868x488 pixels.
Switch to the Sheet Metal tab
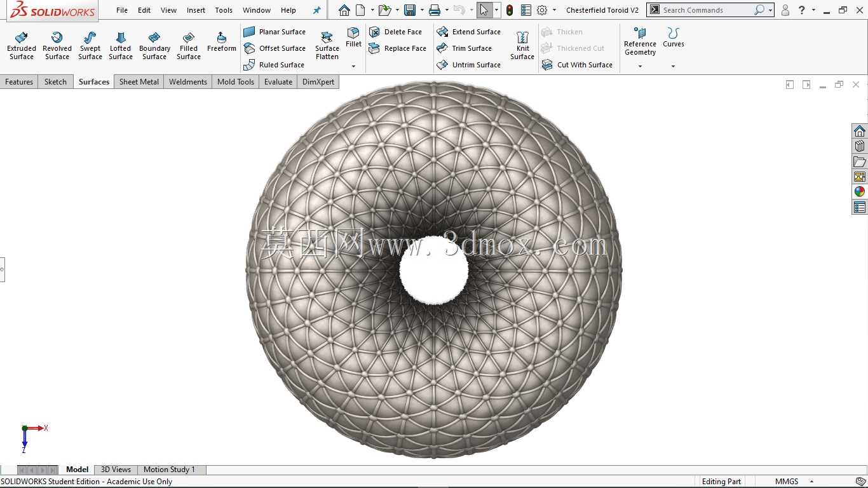(x=139, y=82)
